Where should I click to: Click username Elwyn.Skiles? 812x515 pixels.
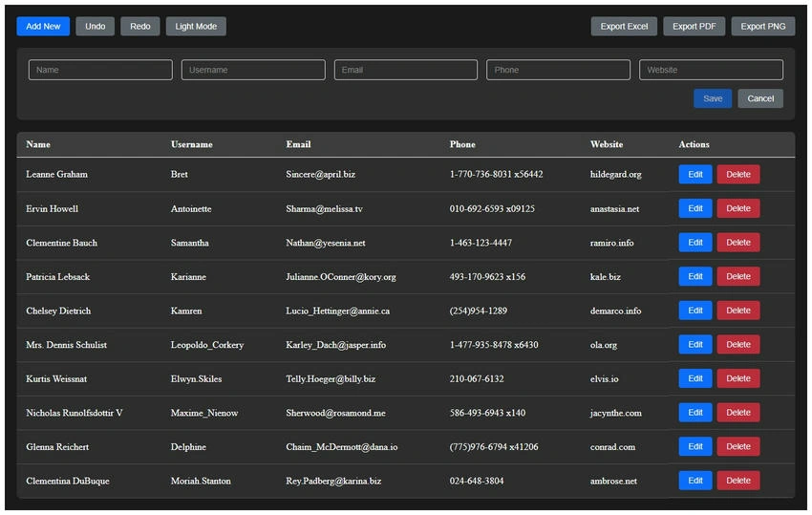[x=196, y=379]
